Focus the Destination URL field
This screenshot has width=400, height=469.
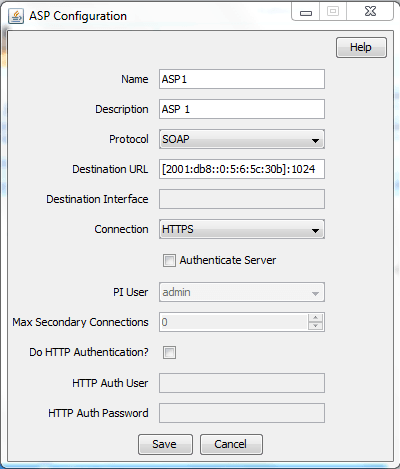click(x=242, y=169)
